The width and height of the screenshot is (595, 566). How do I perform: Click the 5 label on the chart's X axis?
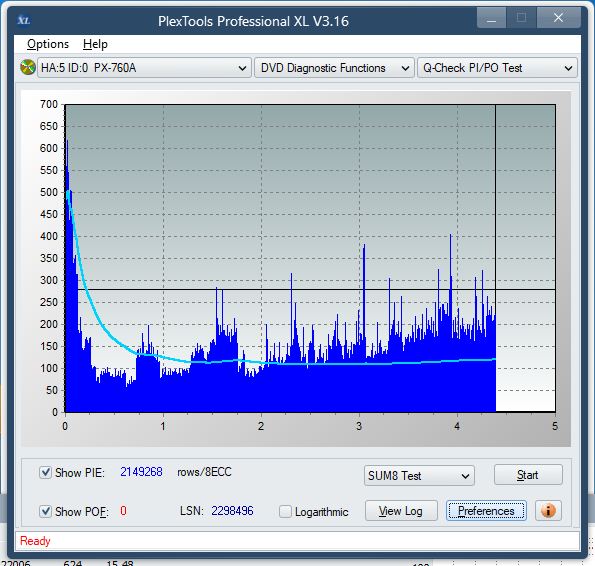555,426
